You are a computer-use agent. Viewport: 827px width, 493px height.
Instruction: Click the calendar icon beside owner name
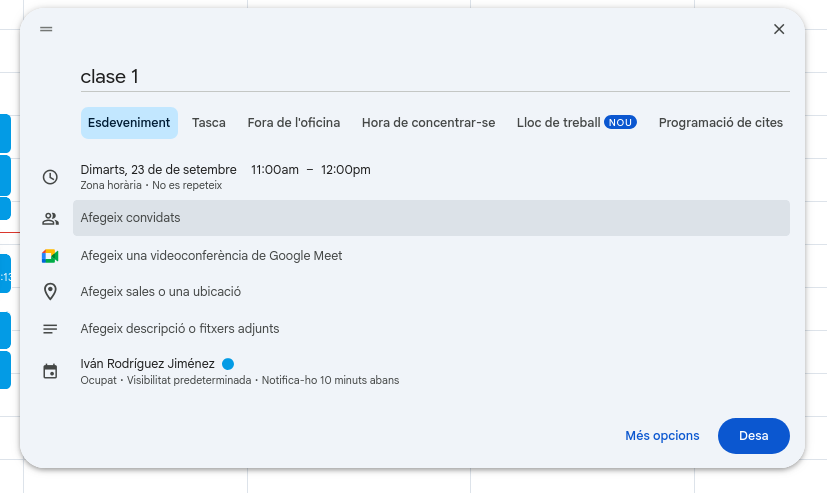(50, 371)
